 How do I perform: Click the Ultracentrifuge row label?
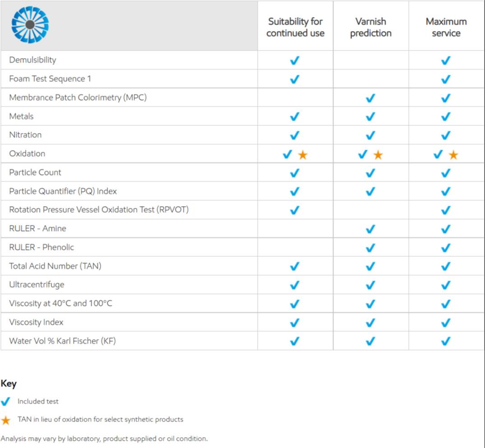coord(37,285)
